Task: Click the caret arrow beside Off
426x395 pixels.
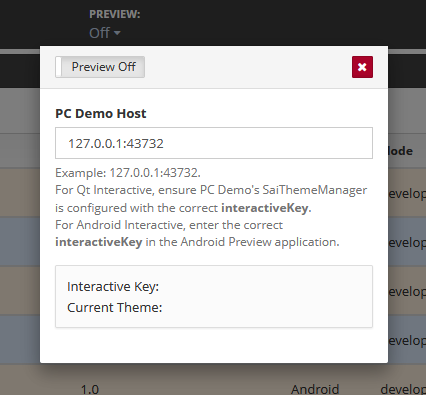Action: (117, 33)
